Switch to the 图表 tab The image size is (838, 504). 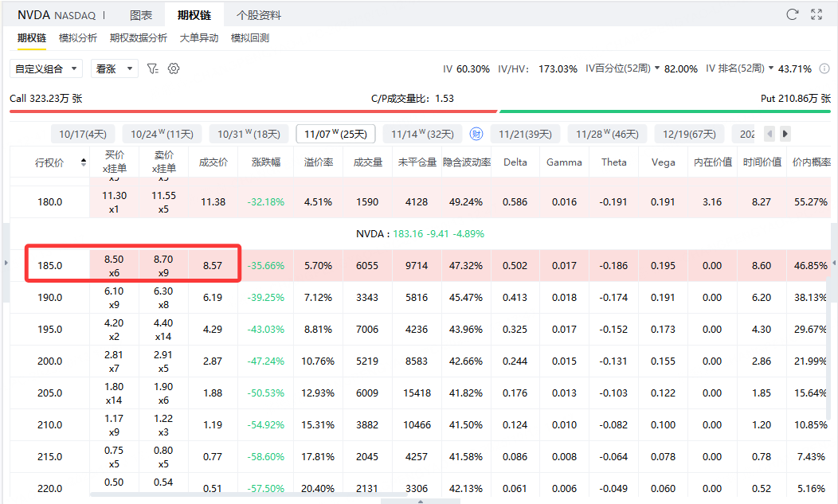[141, 15]
